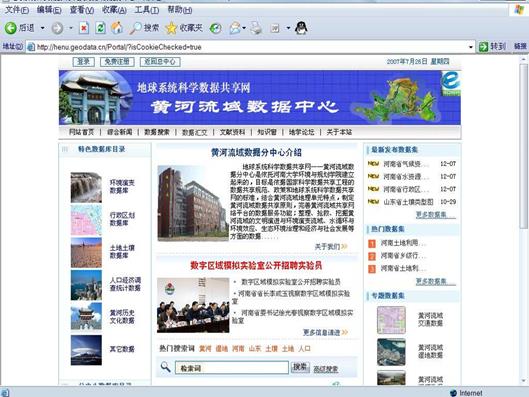Open the 土地土壤 database thumbnail

coord(86,253)
